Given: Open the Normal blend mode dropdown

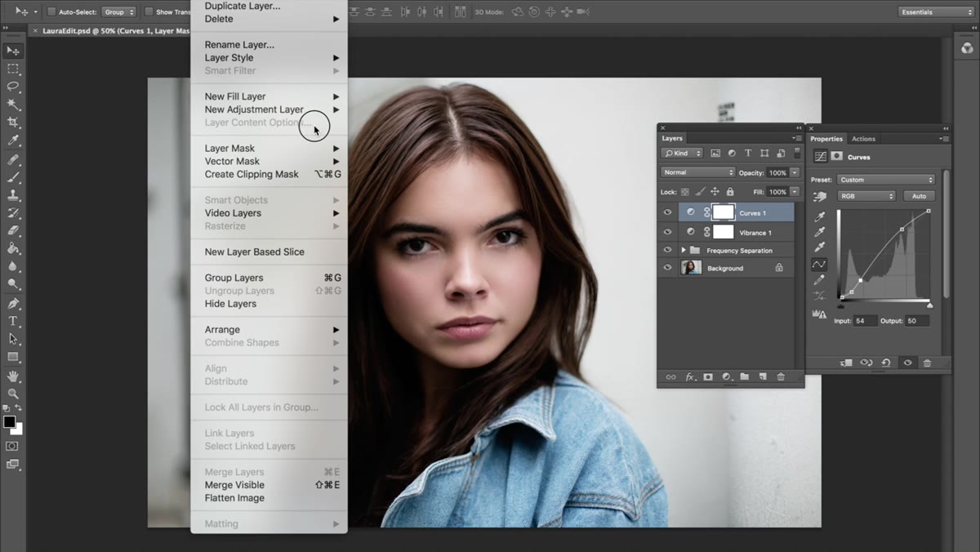Looking at the screenshot, I should pyautogui.click(x=697, y=172).
